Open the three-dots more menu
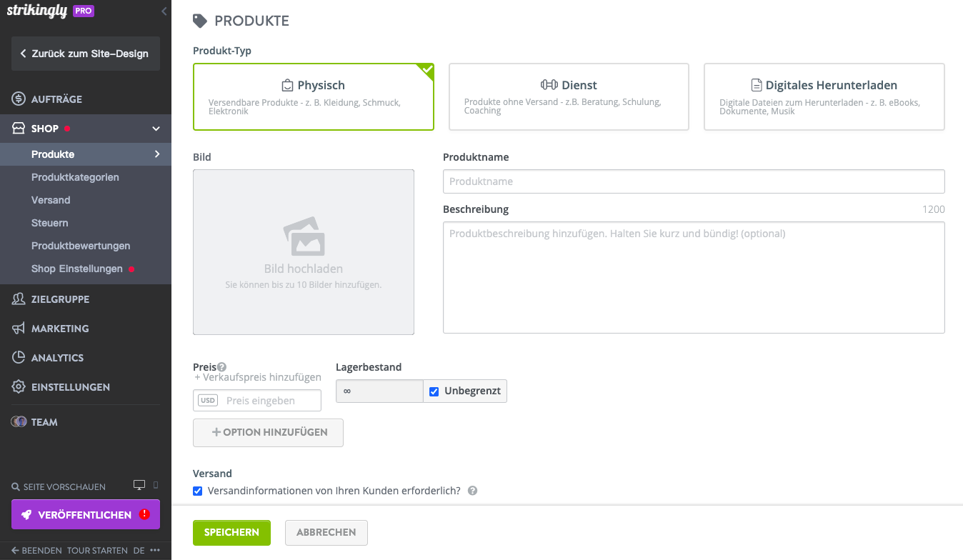The height and width of the screenshot is (560, 963). point(155,551)
